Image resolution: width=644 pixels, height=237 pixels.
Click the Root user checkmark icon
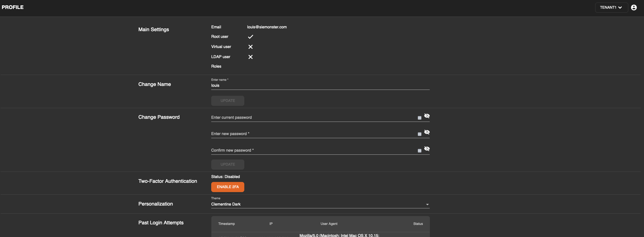[250, 37]
